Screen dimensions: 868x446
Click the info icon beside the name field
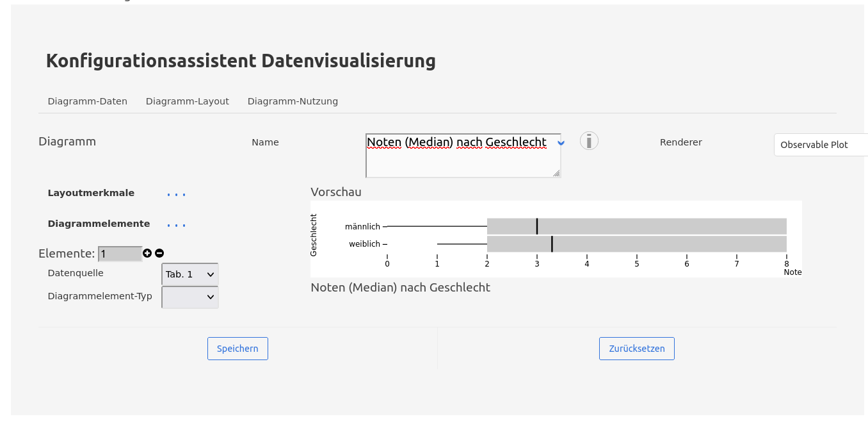[x=589, y=141]
